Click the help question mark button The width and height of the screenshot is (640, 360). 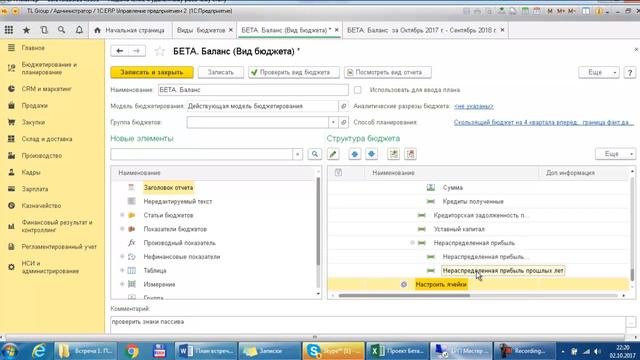click(630, 72)
